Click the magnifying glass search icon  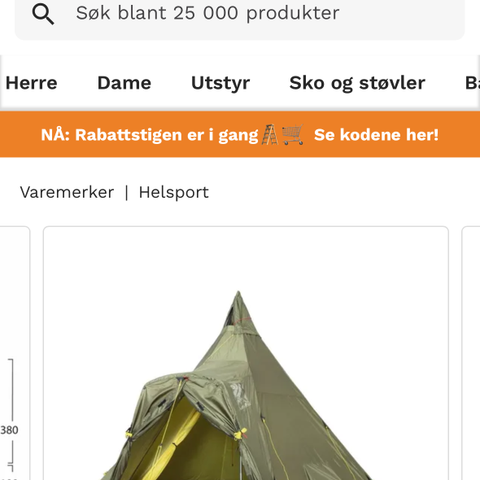[43, 14]
